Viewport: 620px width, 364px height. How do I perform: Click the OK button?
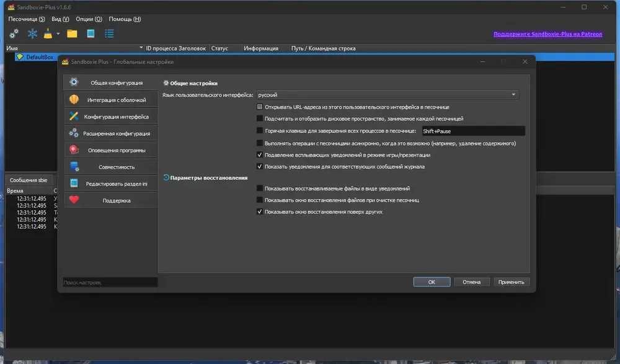pyautogui.click(x=432, y=282)
